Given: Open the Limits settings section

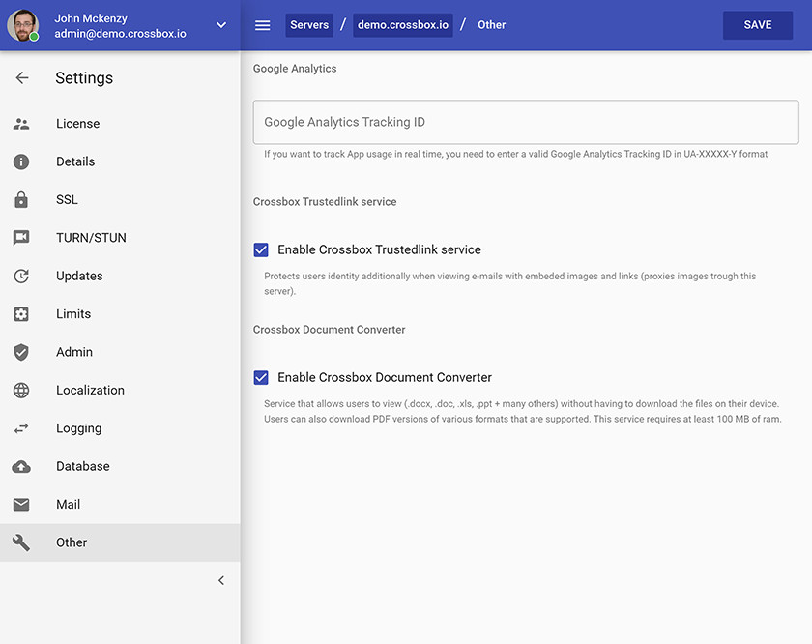Looking at the screenshot, I should [x=120, y=314].
